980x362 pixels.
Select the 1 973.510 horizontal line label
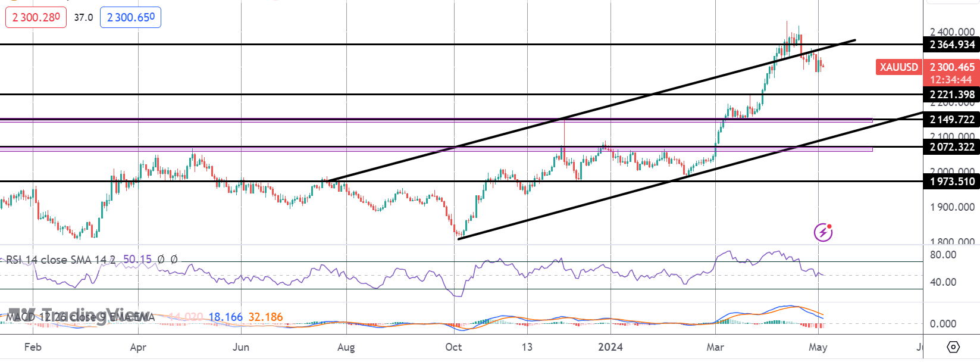click(x=952, y=182)
